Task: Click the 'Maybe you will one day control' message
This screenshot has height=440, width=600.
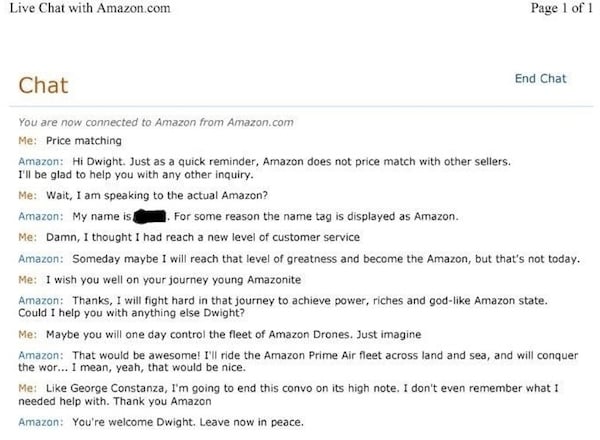Action: coord(233,334)
